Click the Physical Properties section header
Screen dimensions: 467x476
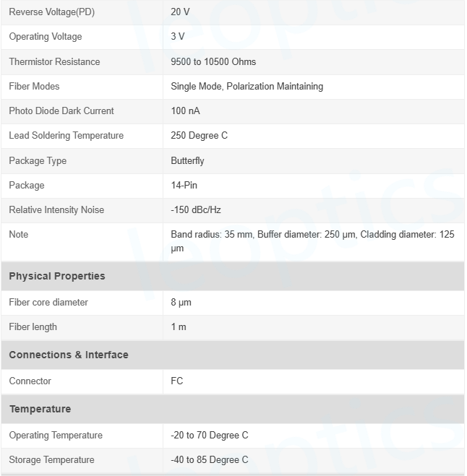(57, 276)
